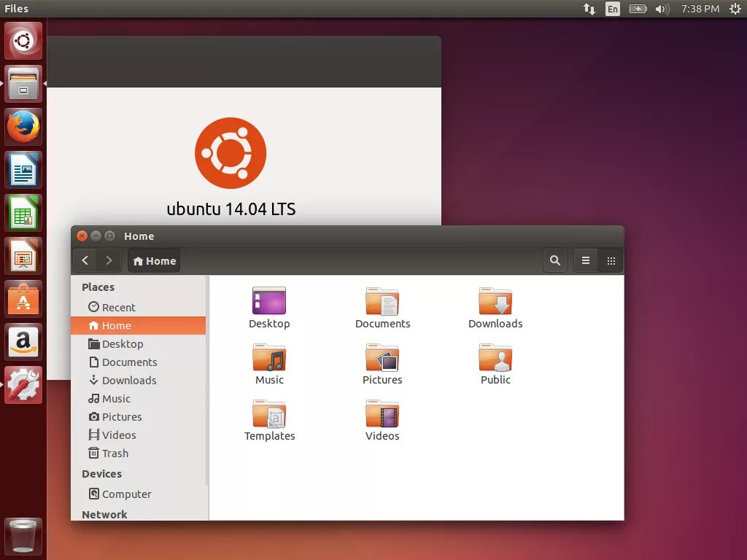Select Recent in the sidebar

(138, 308)
